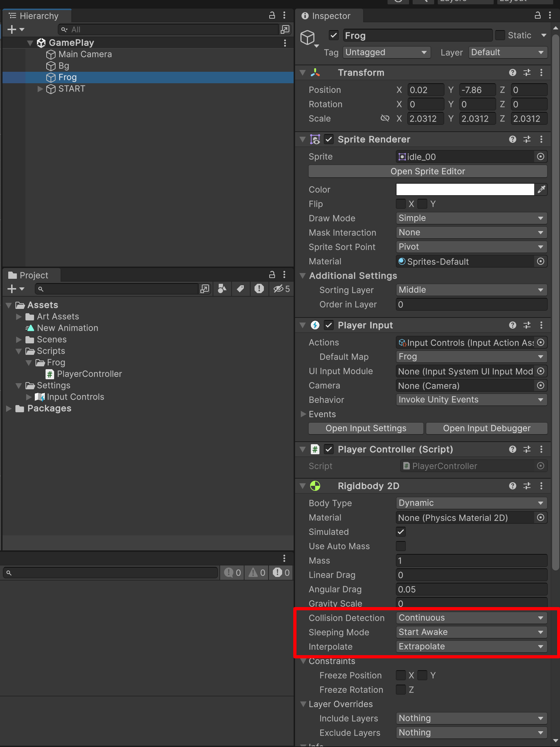Viewport: 560px width, 747px height.
Task: Uncheck the Frog GameObject active checkbox
Action: tap(334, 35)
